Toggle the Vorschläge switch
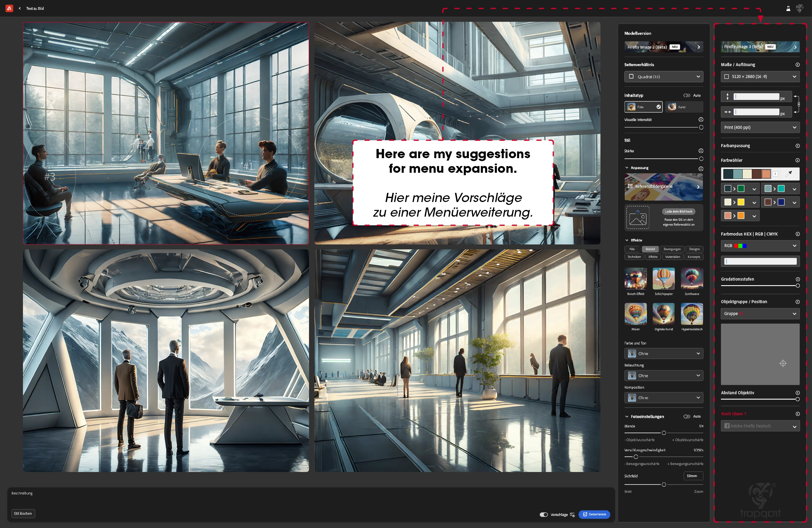The image size is (812, 528). point(543,514)
